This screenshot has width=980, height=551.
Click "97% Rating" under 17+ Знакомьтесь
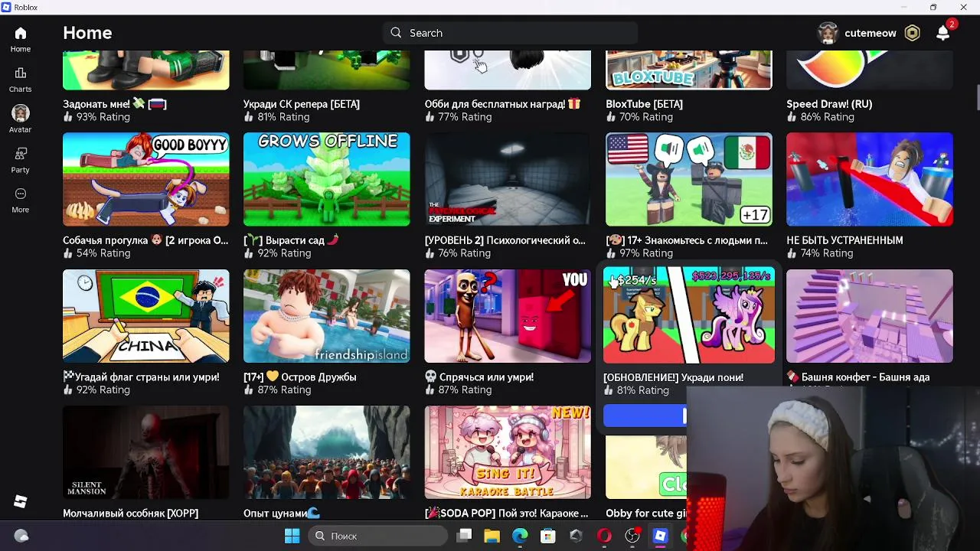coord(646,253)
